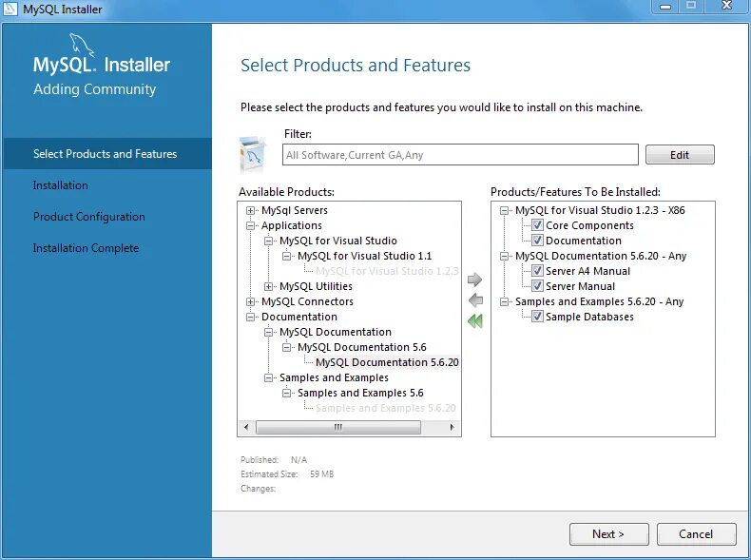Collapse Samples and Examples 5.6.20 - Any node
Image resolution: width=751 pixels, height=560 pixels.
click(x=504, y=301)
